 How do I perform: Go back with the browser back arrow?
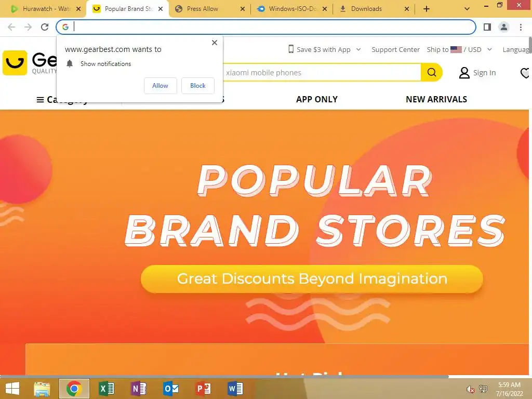pos(11,27)
